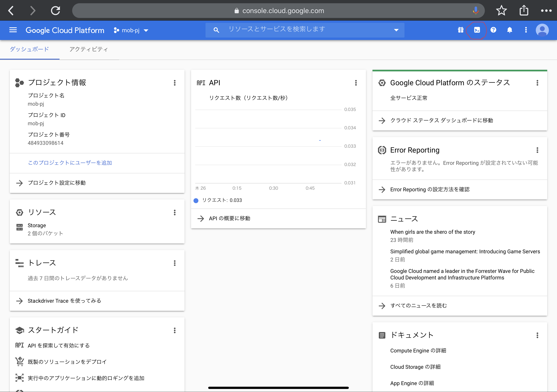Click 既製のソリューションをデプロイ
Screen dimensions: 557x392
[x=67, y=362]
